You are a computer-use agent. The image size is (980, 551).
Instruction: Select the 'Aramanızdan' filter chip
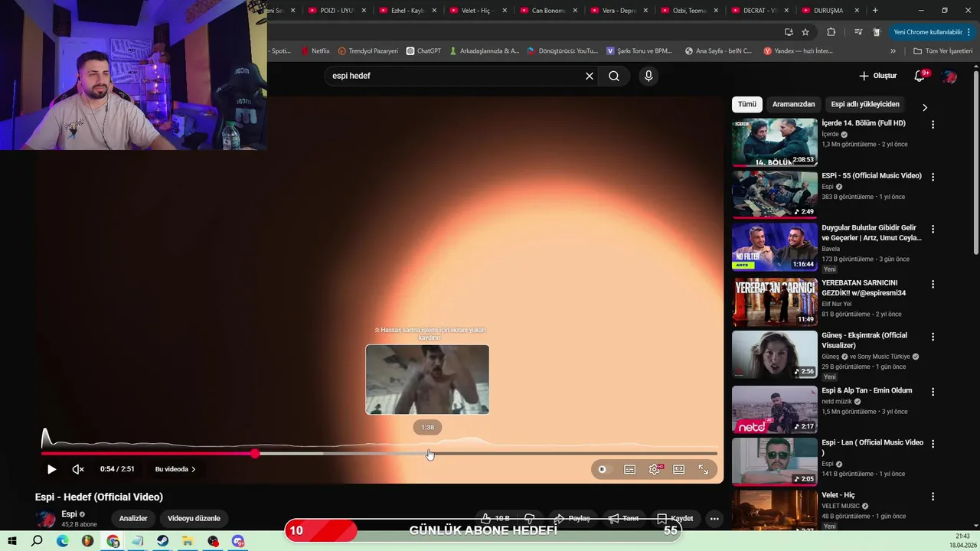793,104
